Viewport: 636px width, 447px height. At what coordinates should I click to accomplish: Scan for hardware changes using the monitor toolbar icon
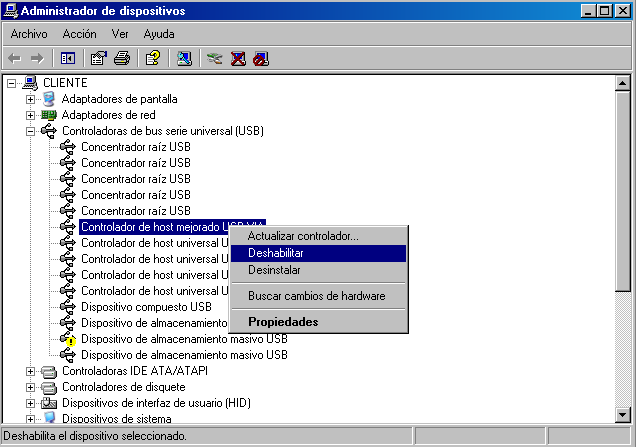pos(184,59)
